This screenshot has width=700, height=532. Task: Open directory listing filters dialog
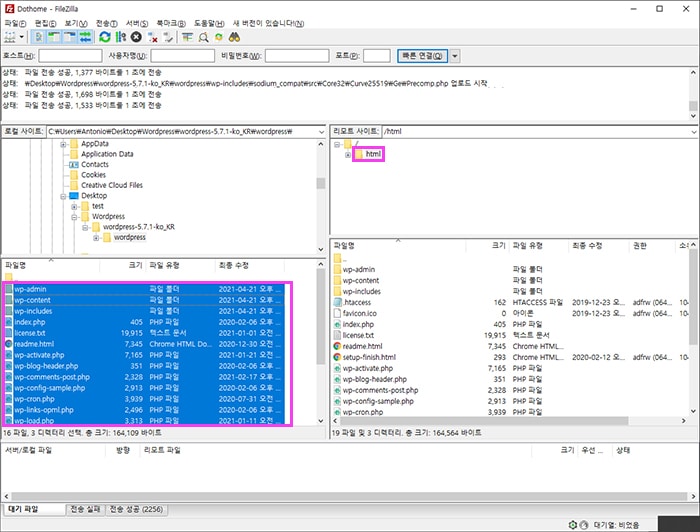(188, 37)
